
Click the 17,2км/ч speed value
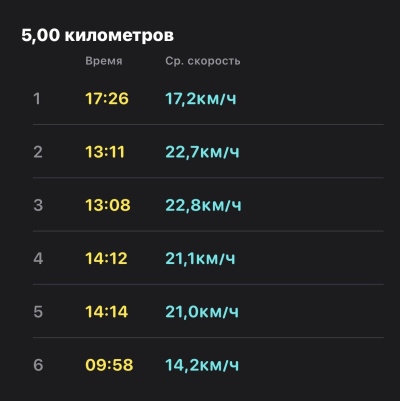point(201,99)
